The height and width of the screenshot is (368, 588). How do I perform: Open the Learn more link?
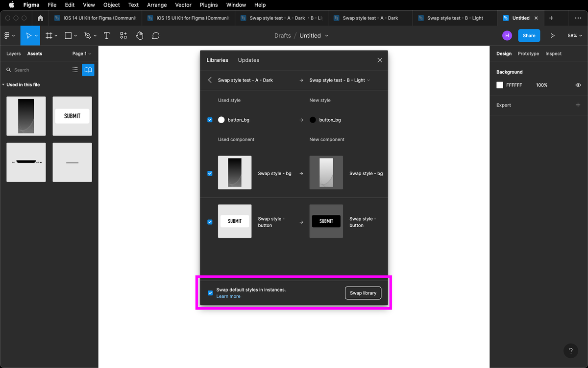click(x=228, y=296)
